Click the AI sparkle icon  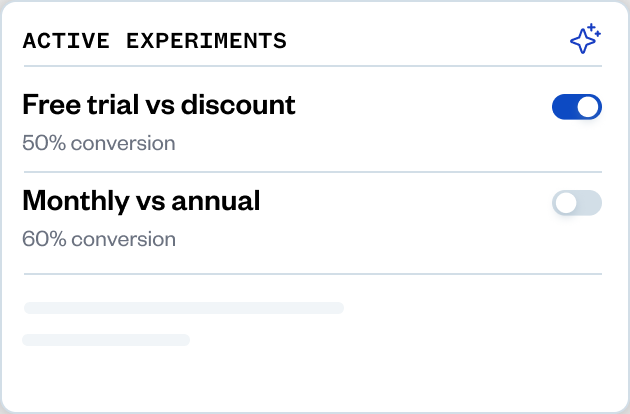tap(584, 39)
